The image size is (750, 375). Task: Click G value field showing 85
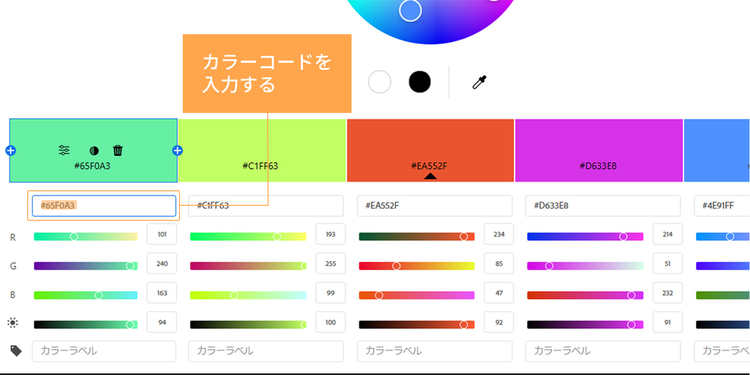click(499, 264)
